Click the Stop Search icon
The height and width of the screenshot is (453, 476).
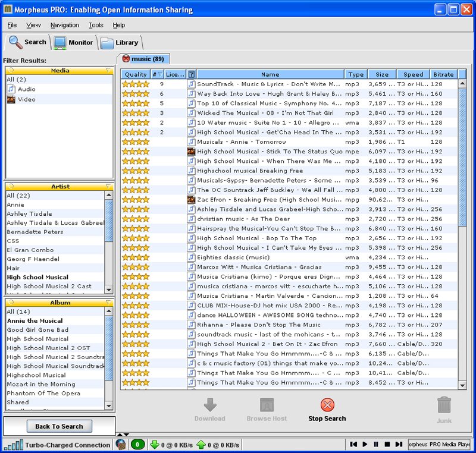327,405
